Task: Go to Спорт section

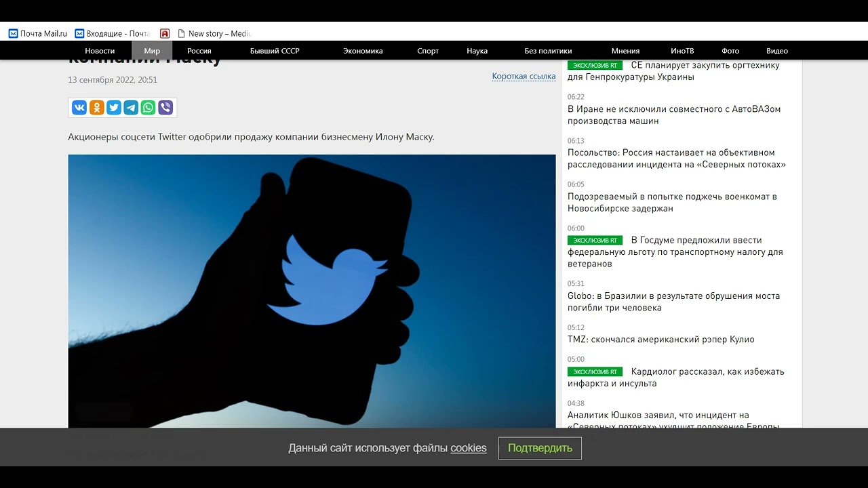Action: [428, 51]
